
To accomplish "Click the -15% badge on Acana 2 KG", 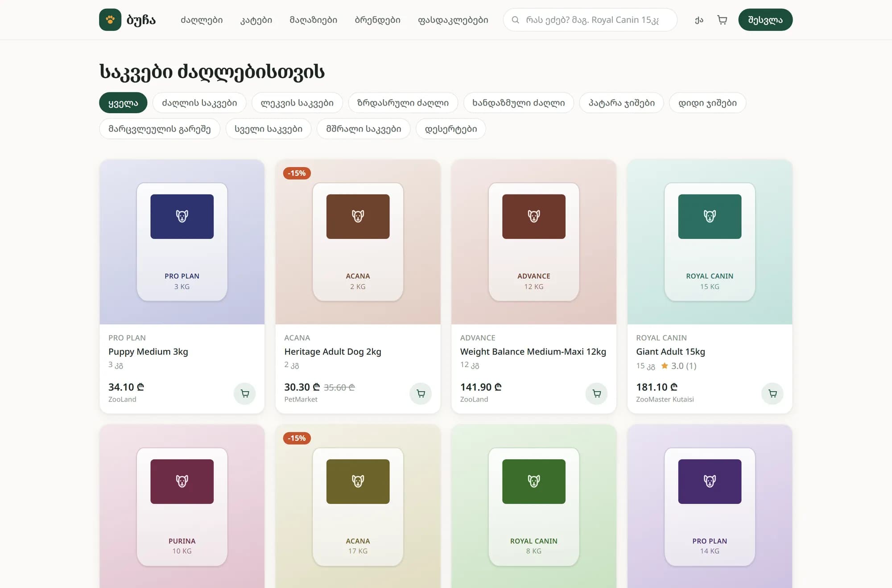I will point(297,173).
